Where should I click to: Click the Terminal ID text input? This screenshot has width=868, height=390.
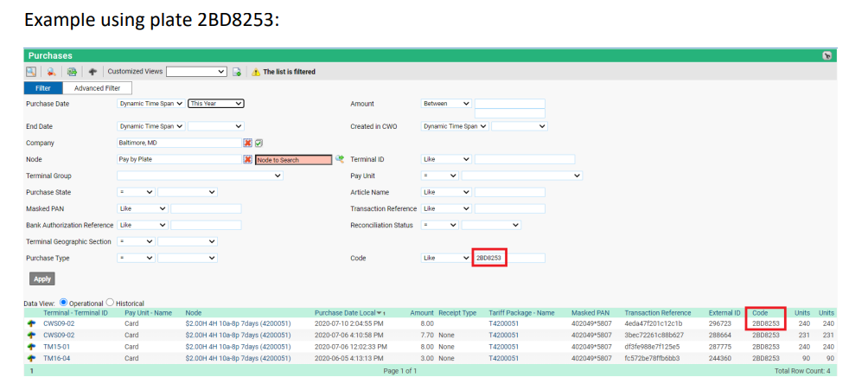click(525, 159)
